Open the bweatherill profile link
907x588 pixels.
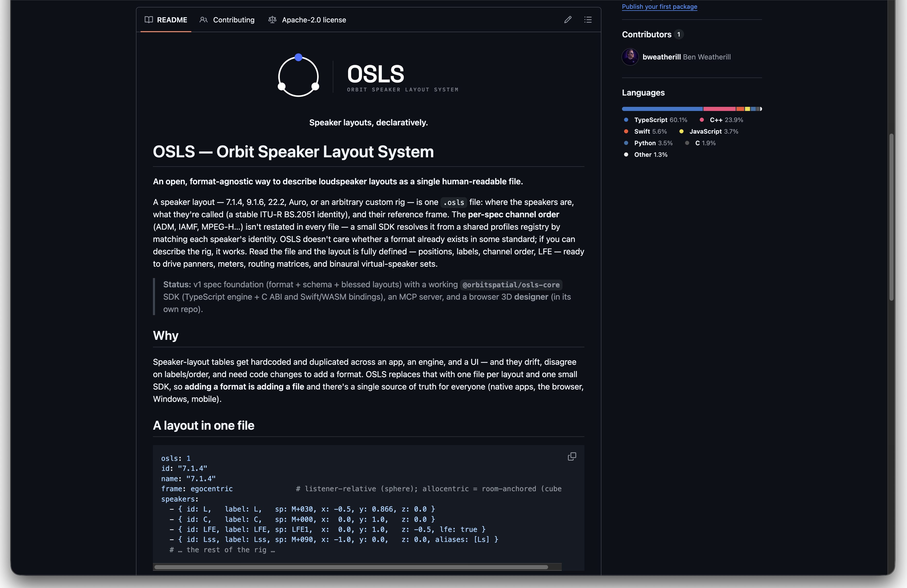(662, 57)
